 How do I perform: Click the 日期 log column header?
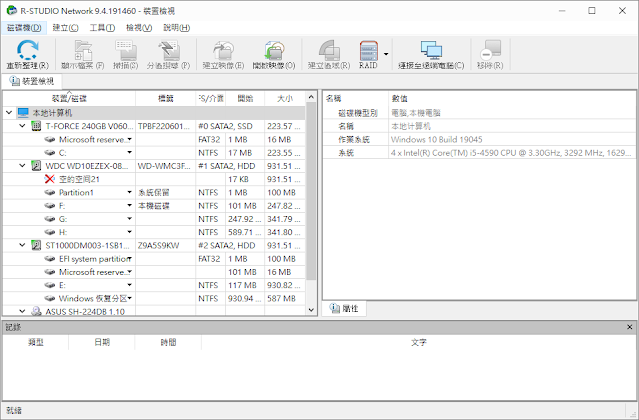click(x=102, y=342)
